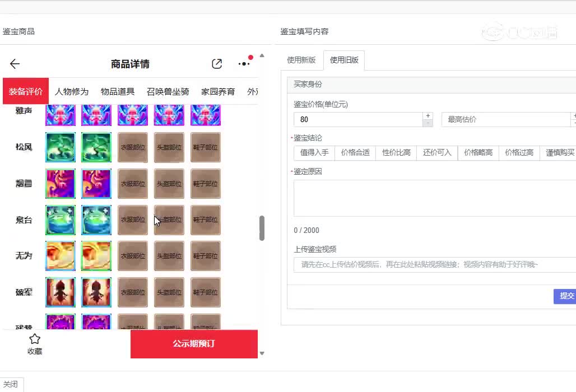This screenshot has height=392, width=576.
Task: Switch to 物品道具 tab
Action: click(118, 91)
